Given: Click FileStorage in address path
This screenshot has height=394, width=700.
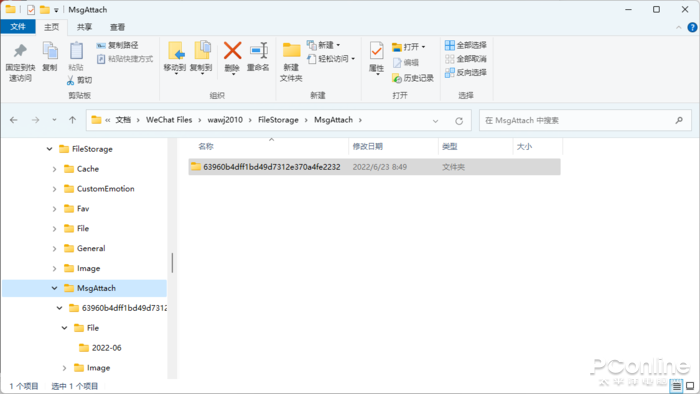Looking at the screenshot, I should point(278,120).
